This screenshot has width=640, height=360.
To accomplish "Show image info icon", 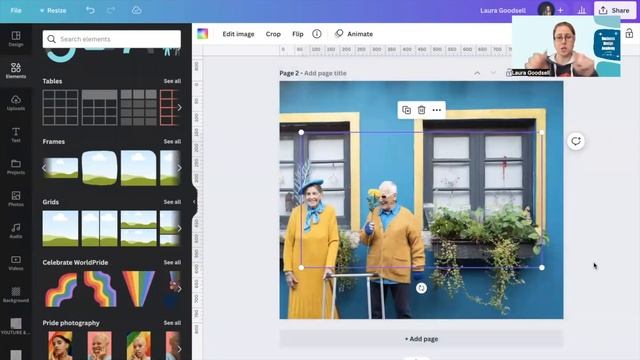I will click(317, 34).
